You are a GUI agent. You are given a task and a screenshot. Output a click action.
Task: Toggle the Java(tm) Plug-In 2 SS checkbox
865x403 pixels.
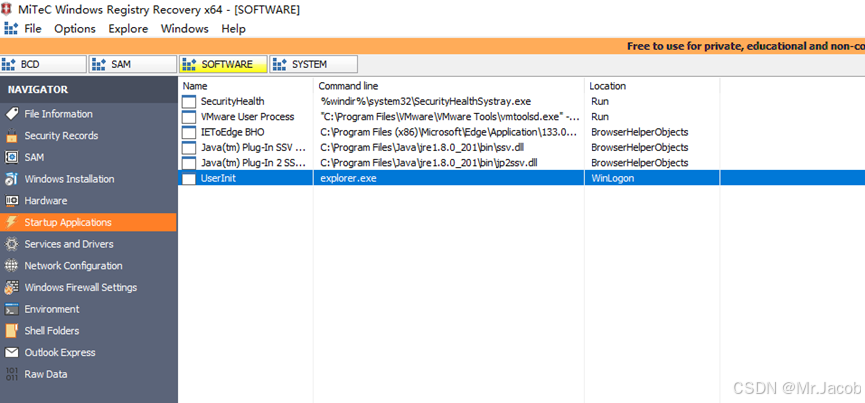tap(189, 164)
